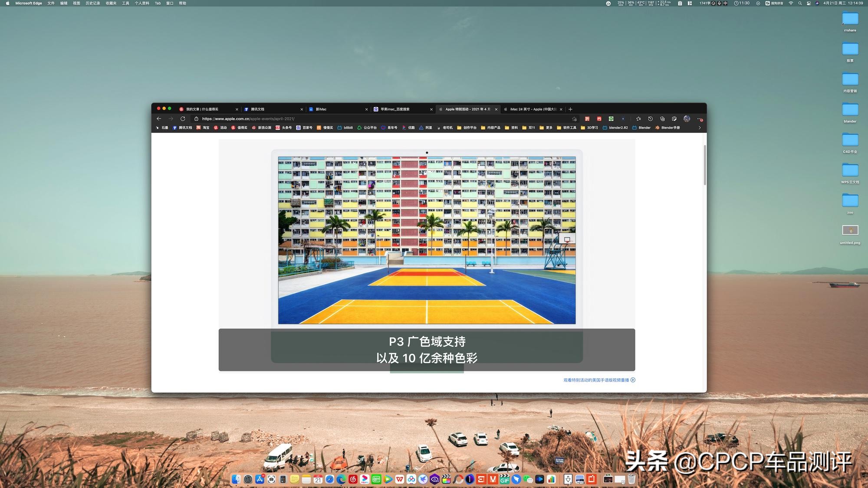Click the back navigation arrow
Screen dimensions: 868x488
click(x=158, y=118)
